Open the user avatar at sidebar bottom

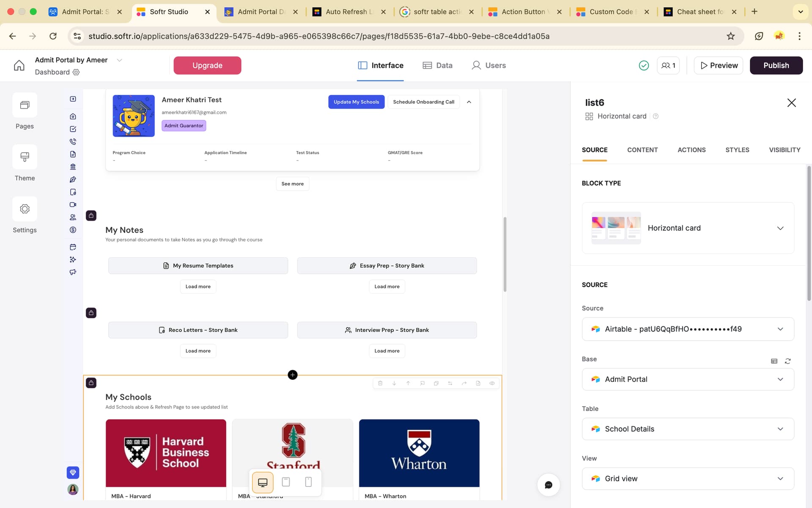click(x=73, y=489)
